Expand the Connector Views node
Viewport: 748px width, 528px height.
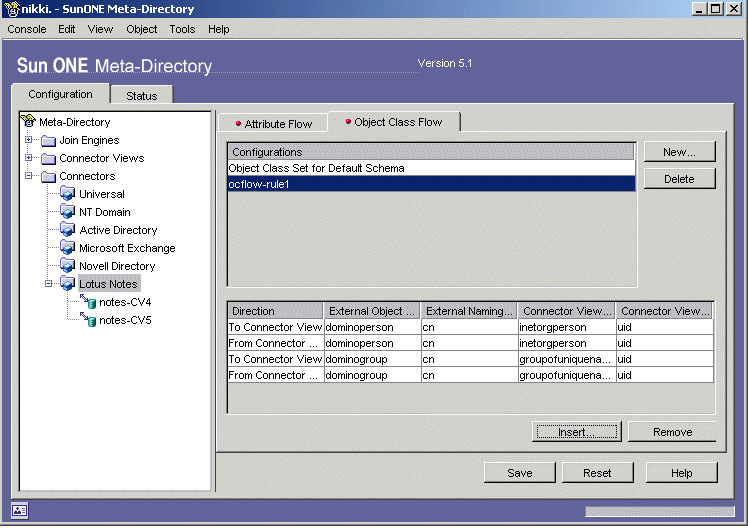[28, 157]
